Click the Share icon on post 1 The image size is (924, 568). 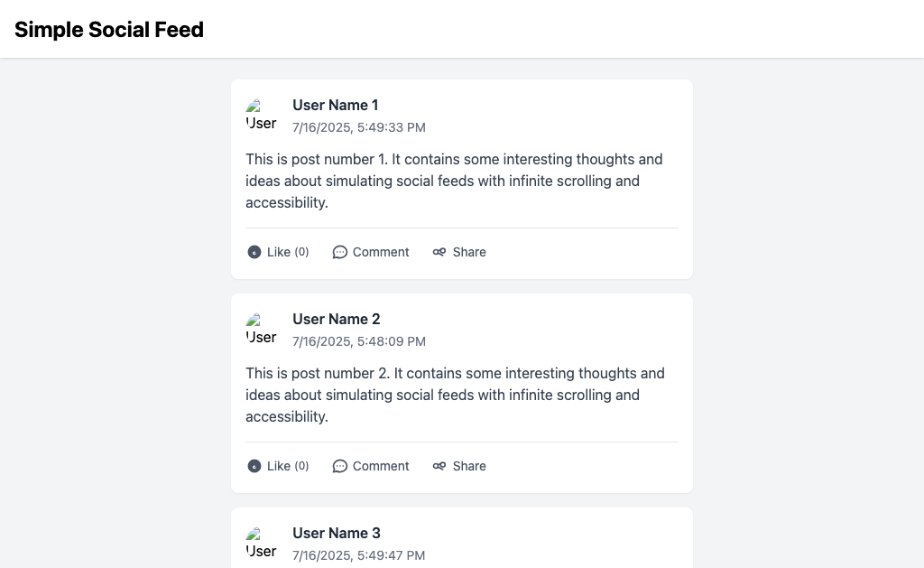click(x=439, y=252)
